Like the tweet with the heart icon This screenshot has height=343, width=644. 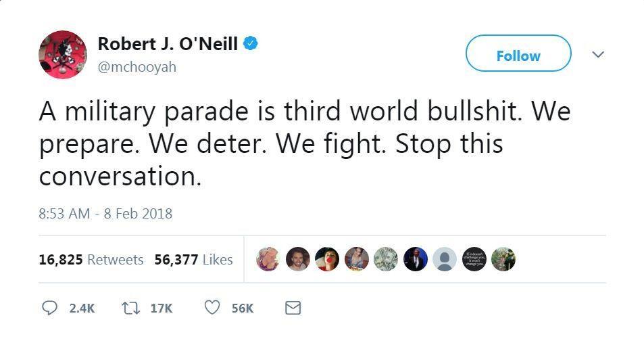pos(212,308)
